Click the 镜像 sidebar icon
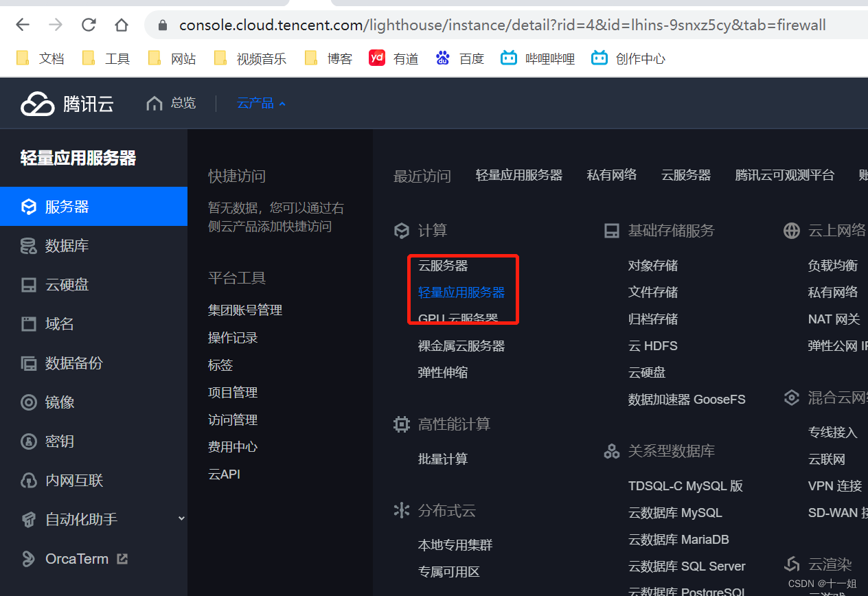The image size is (868, 596). coord(28,402)
